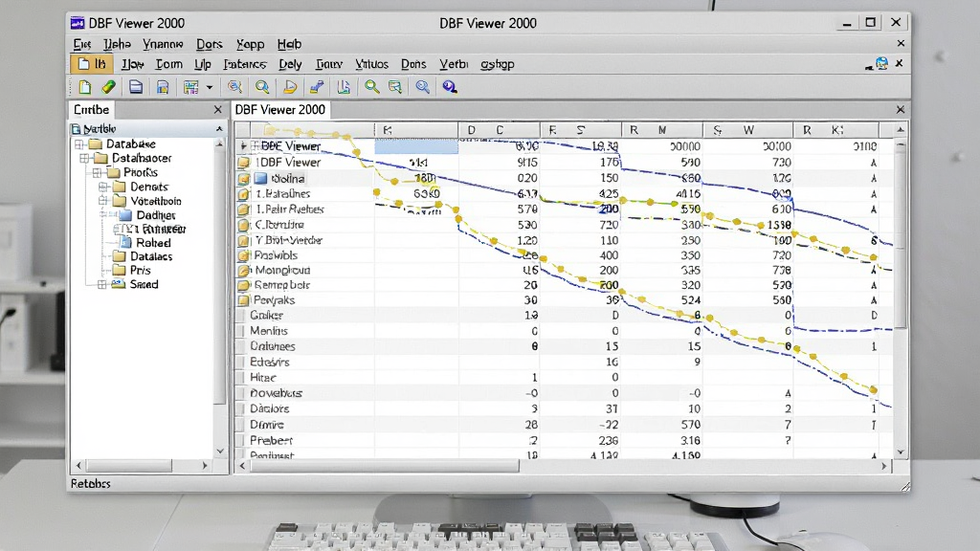This screenshot has height=551, width=980.
Task: Tick the row box beside 'Dmire'
Action: tap(240, 425)
